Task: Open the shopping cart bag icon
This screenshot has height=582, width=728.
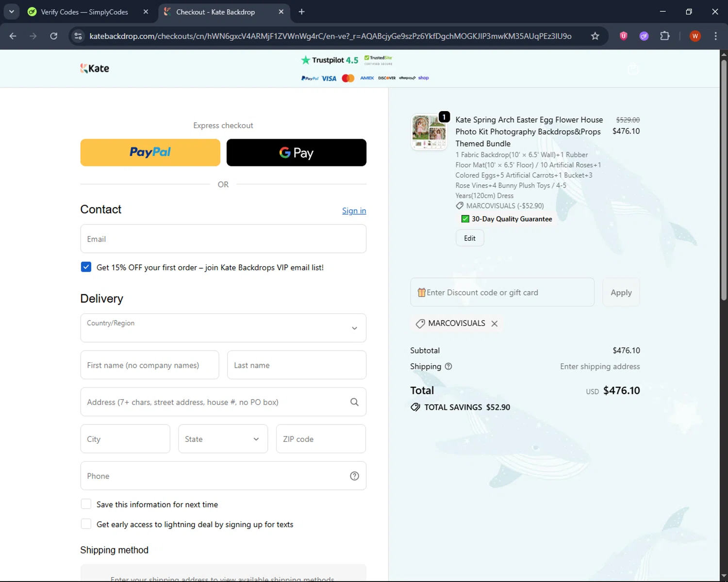Action: click(633, 69)
